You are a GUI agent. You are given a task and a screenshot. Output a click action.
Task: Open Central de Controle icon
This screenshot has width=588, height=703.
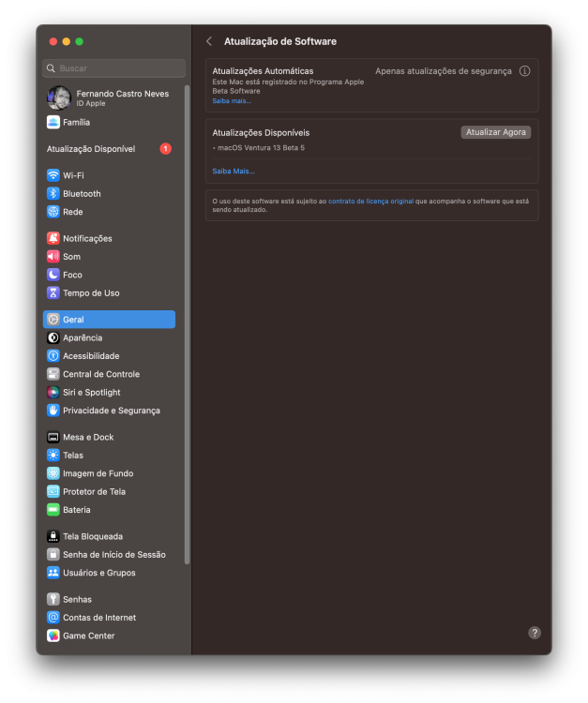[53, 374]
